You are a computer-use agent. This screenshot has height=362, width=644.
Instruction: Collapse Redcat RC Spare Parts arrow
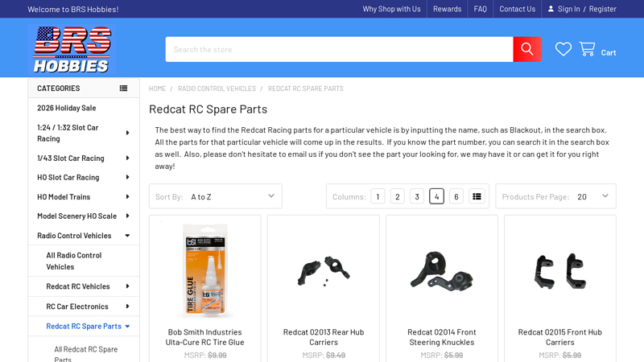point(127,327)
